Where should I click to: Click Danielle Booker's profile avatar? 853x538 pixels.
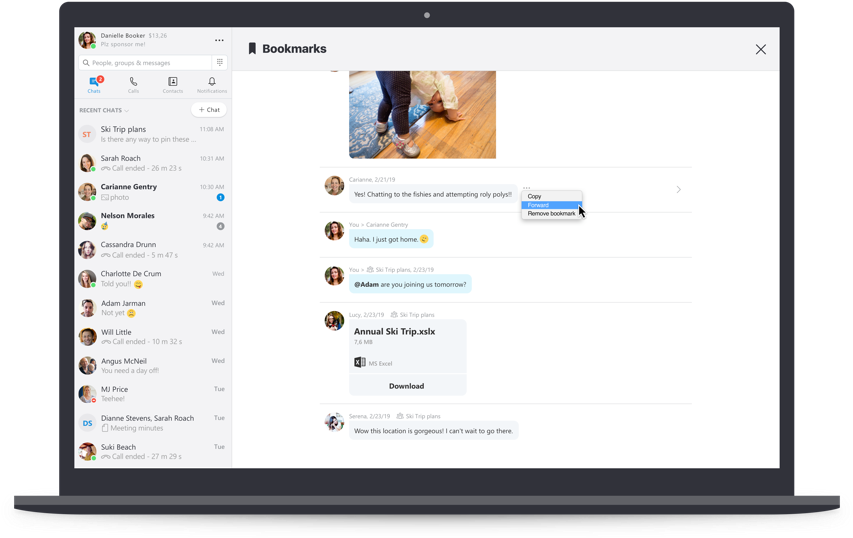pos(87,40)
